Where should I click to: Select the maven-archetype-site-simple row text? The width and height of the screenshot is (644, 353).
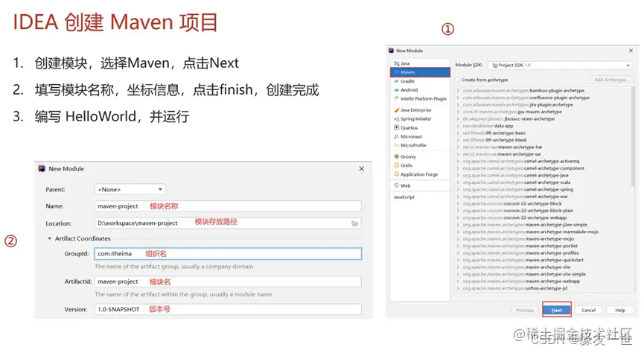tap(524, 274)
